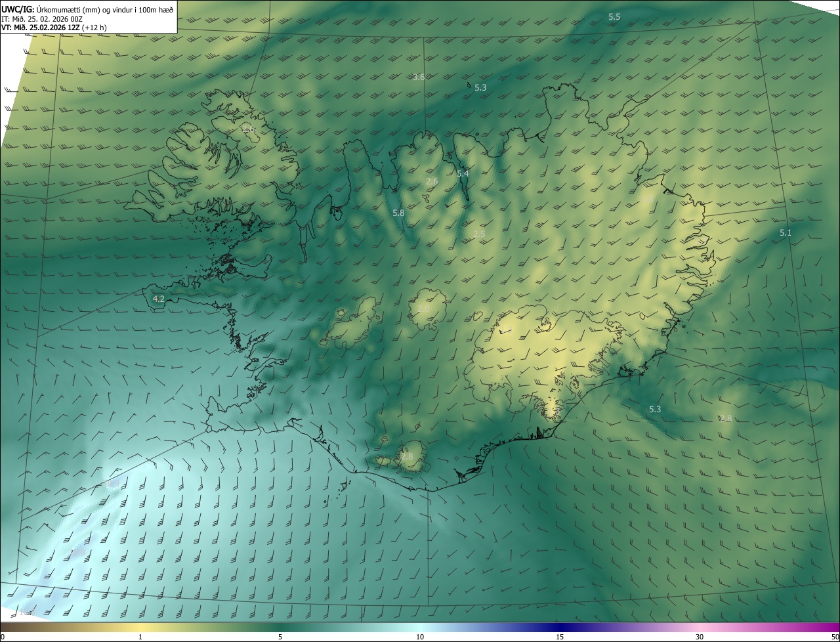Click the pale yellow colour band above tick 1
The height and width of the screenshot is (642, 840).
[140, 628]
